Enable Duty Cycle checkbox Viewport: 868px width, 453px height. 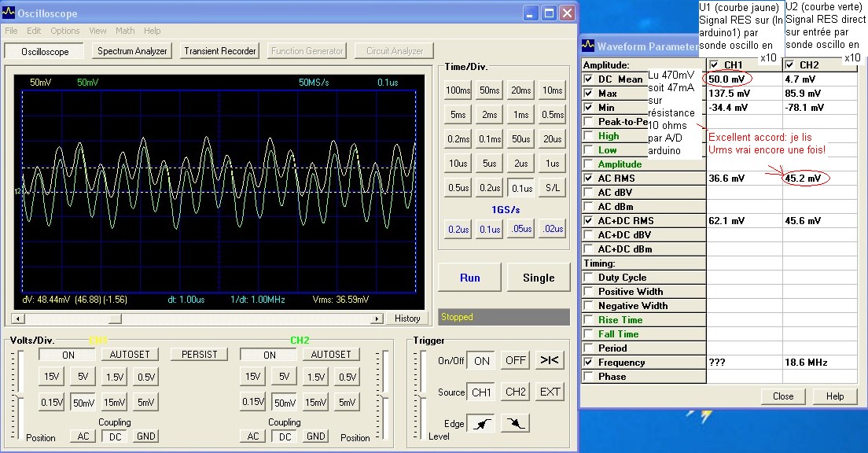588,278
